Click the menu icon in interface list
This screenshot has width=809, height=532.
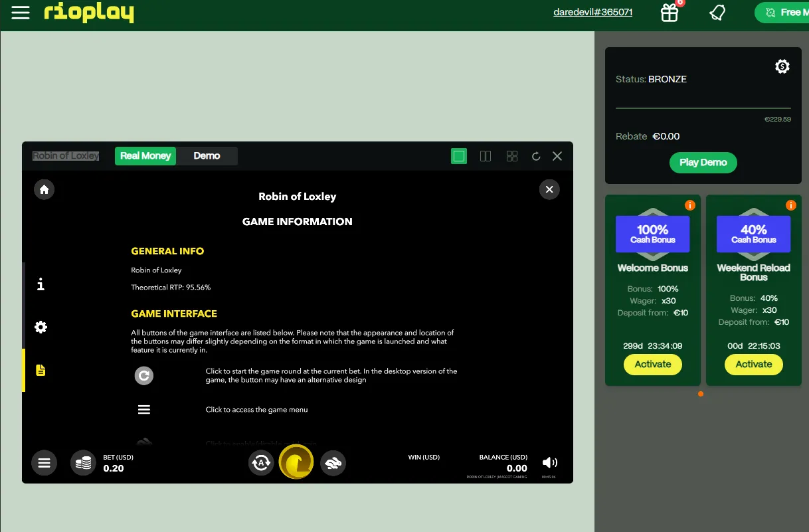tap(144, 410)
